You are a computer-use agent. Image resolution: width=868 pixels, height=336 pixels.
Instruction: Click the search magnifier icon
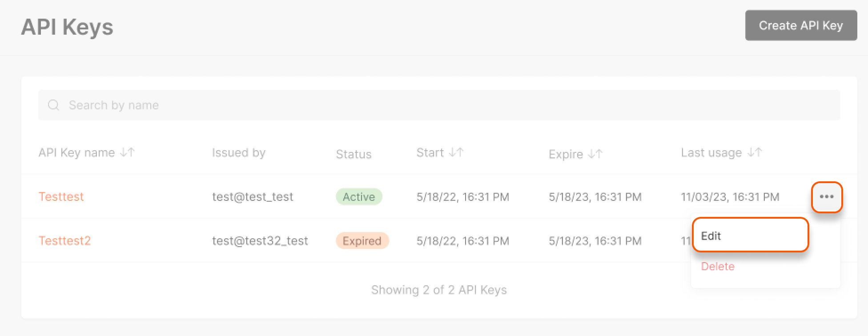[x=53, y=105]
